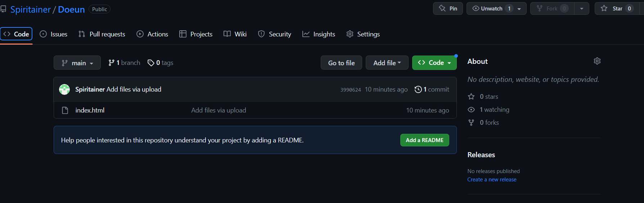Open the index.html row commit message
Viewport: 644px width, 203px height.
pyautogui.click(x=219, y=110)
